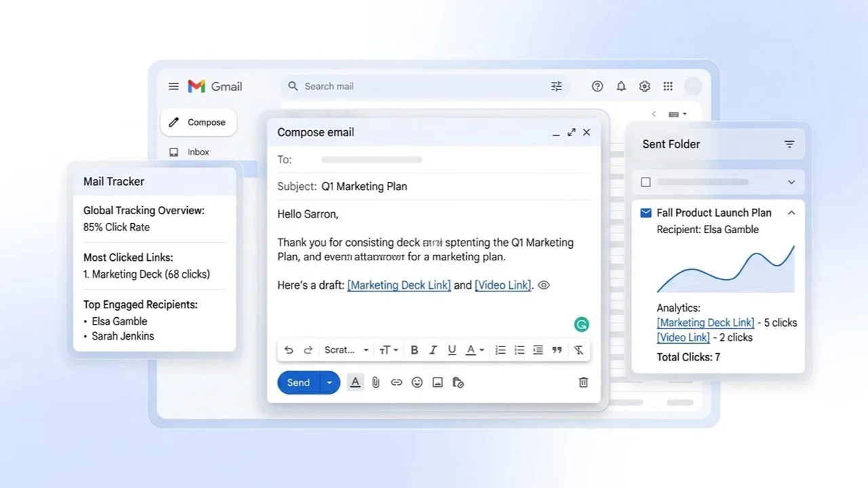Open Marketing Deck Link in draft body
This screenshot has width=868, height=488.
pyautogui.click(x=399, y=285)
